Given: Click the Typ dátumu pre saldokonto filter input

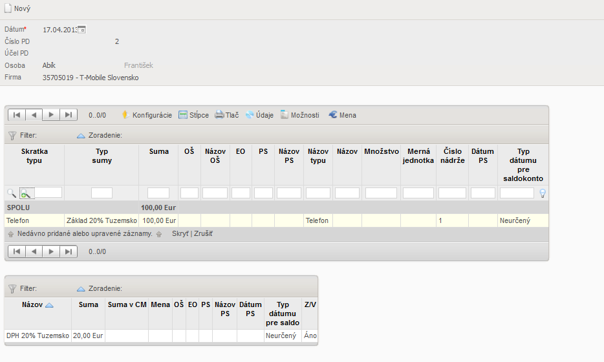Looking at the screenshot, I should pyautogui.click(x=517, y=193).
